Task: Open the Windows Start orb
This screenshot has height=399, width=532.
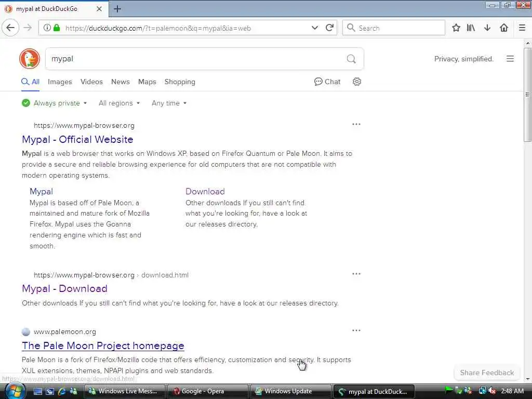Action: tap(15, 392)
